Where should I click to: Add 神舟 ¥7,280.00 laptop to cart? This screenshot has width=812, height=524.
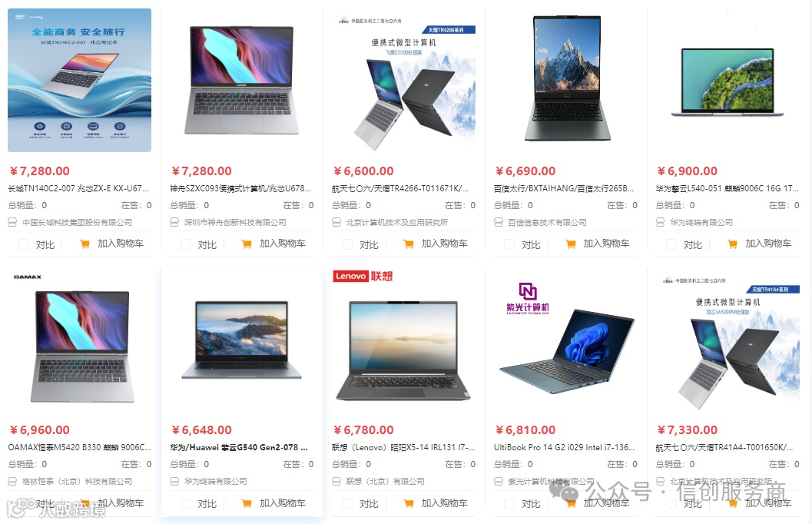pos(274,244)
